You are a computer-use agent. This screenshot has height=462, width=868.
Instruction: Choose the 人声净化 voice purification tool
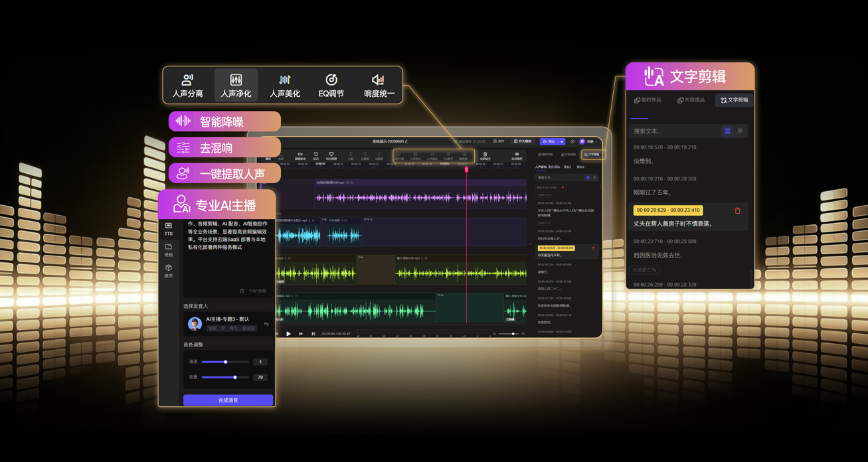tap(236, 86)
